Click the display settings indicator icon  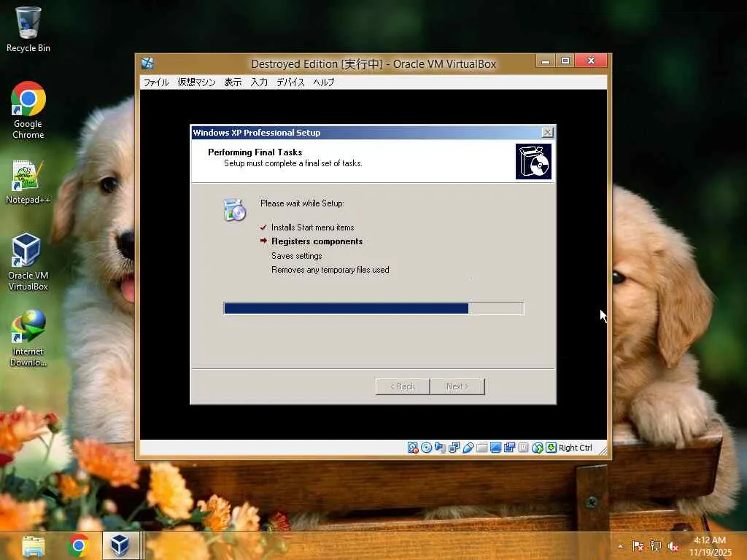[x=495, y=448]
